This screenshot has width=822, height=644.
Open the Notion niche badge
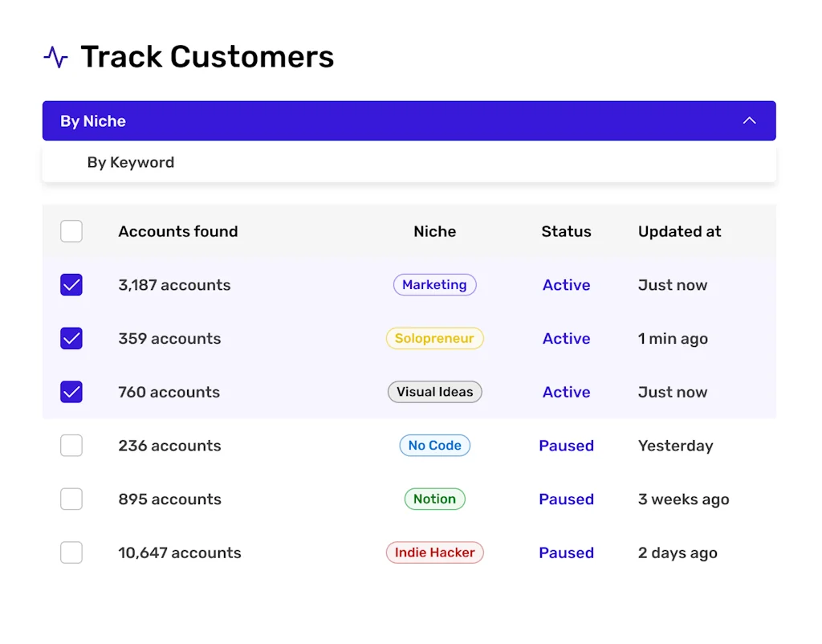[434, 499]
